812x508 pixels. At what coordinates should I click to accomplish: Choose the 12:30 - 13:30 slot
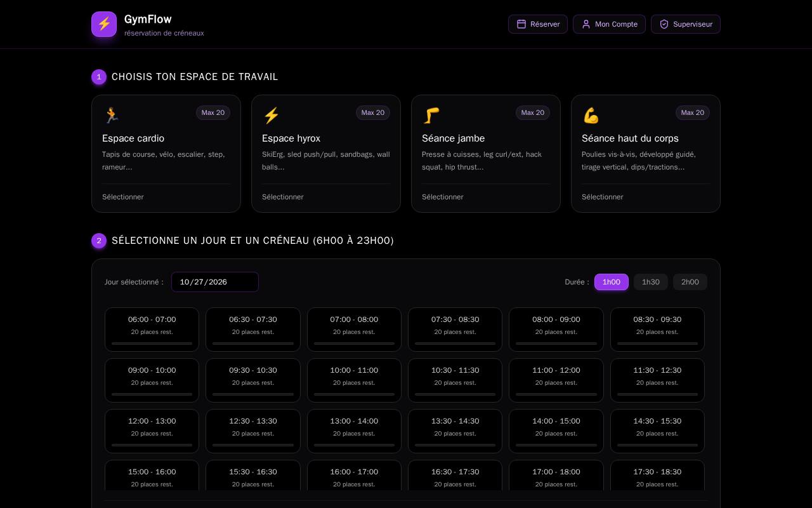click(x=253, y=431)
